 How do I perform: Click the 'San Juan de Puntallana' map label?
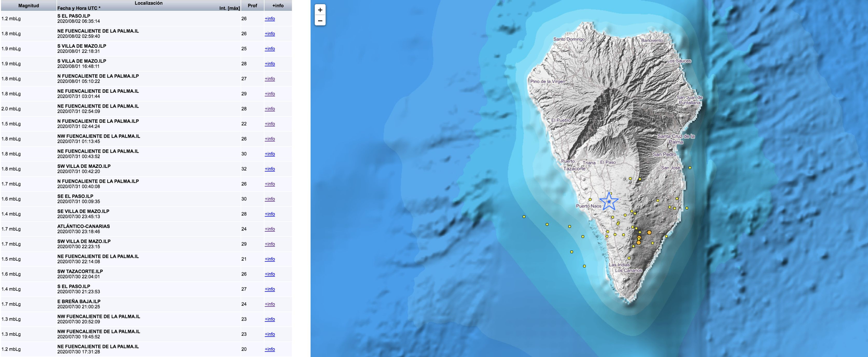pyautogui.click(x=690, y=100)
